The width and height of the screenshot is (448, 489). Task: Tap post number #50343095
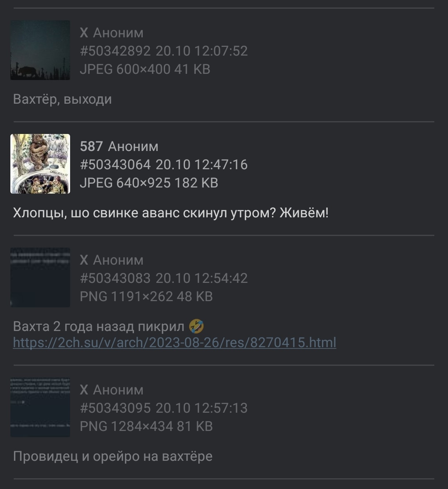click(115, 408)
